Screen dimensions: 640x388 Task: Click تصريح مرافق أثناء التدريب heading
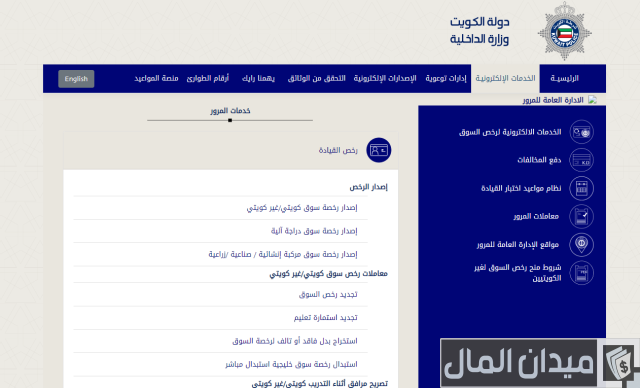tap(320, 383)
